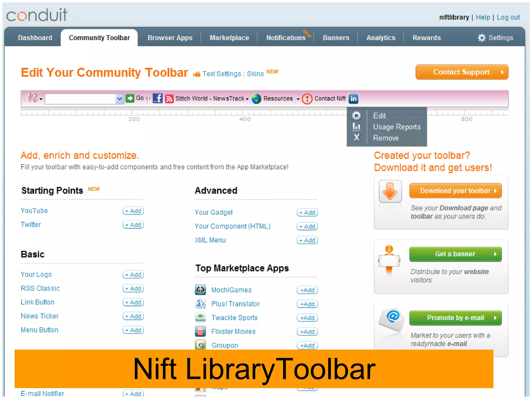Click the Facebook icon in the toolbar preview
532x399 pixels.
point(157,98)
